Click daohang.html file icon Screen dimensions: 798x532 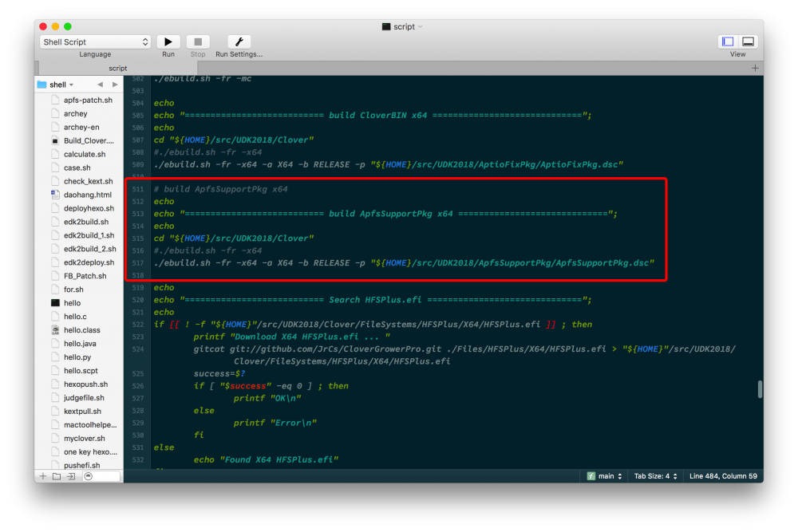55,195
